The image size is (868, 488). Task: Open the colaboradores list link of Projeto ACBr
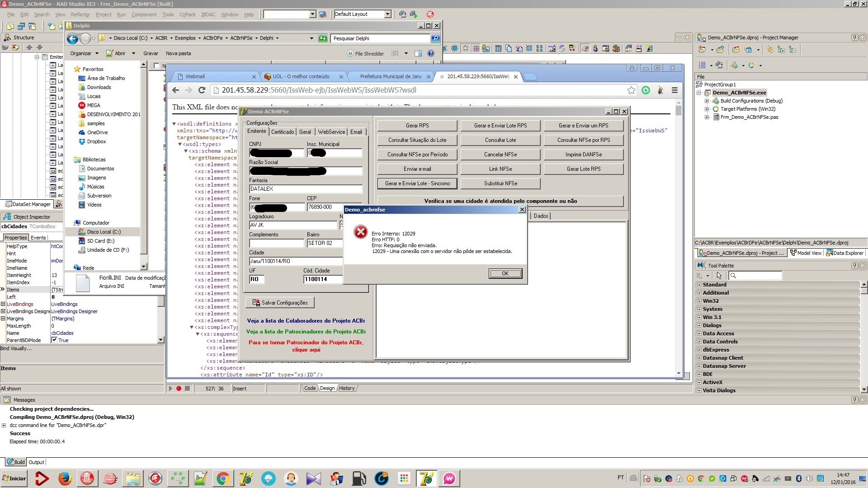[x=306, y=321]
